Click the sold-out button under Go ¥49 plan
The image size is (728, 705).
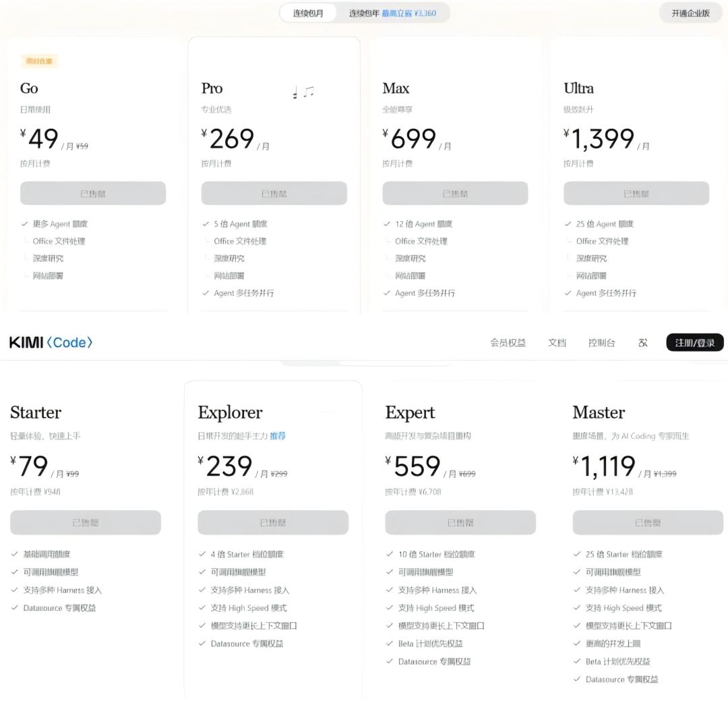(x=93, y=193)
